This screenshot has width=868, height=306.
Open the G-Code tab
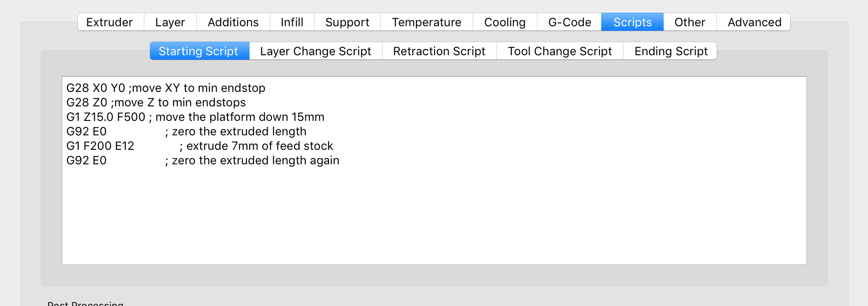569,22
